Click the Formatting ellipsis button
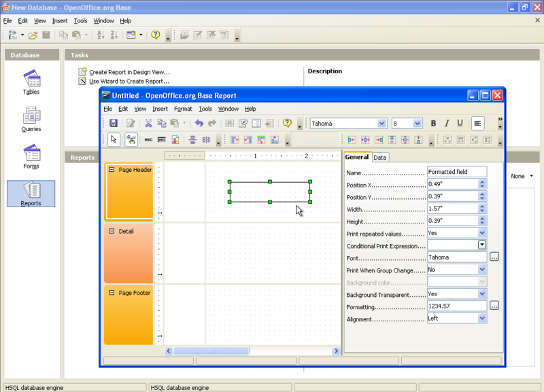 494,306
